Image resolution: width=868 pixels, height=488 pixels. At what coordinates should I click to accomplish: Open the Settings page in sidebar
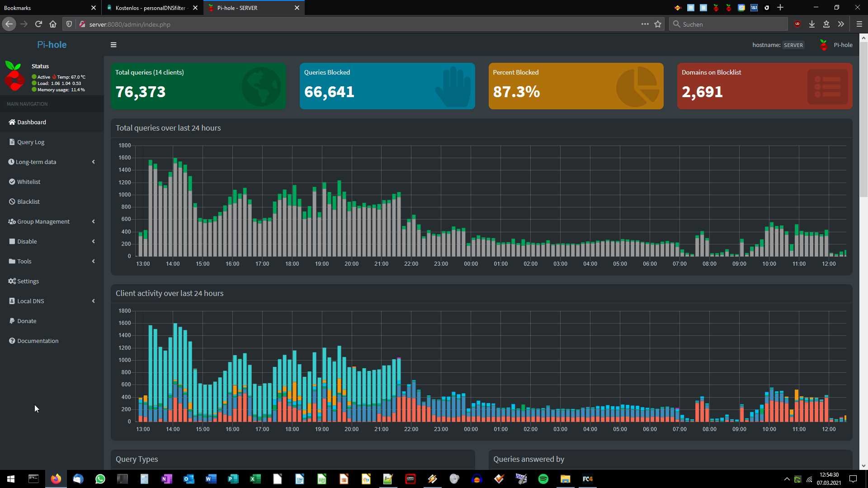point(52,281)
